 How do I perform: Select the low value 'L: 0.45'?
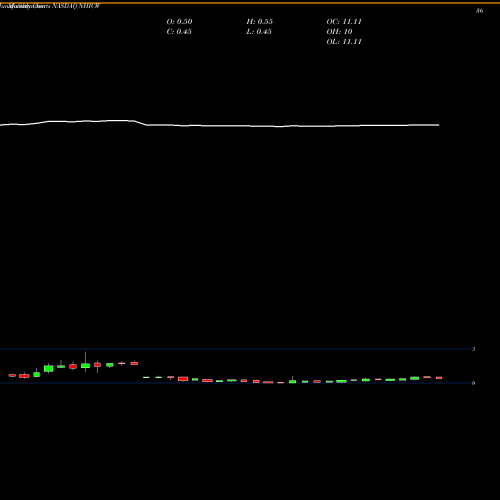point(259,31)
